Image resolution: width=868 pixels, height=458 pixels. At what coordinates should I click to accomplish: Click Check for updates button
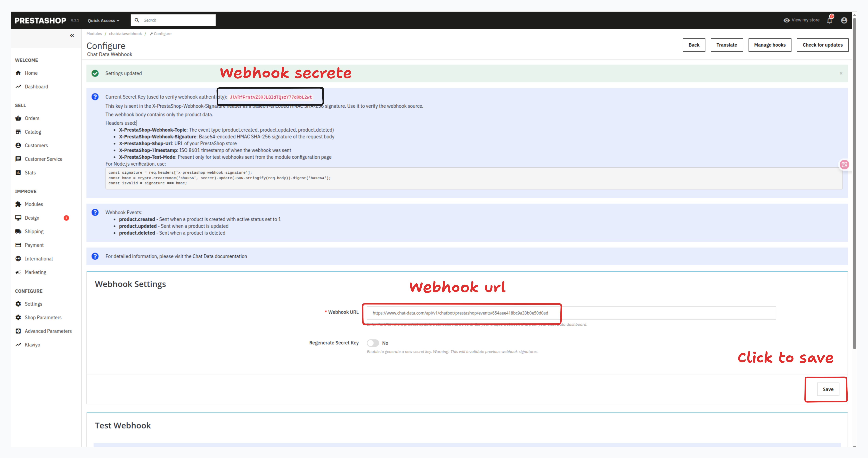click(x=822, y=45)
